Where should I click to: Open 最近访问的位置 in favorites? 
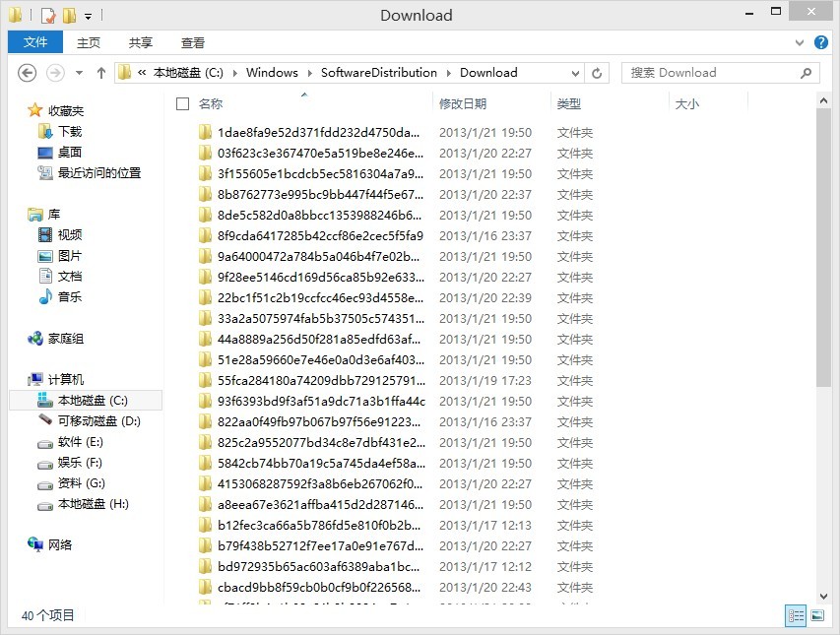click(99, 173)
